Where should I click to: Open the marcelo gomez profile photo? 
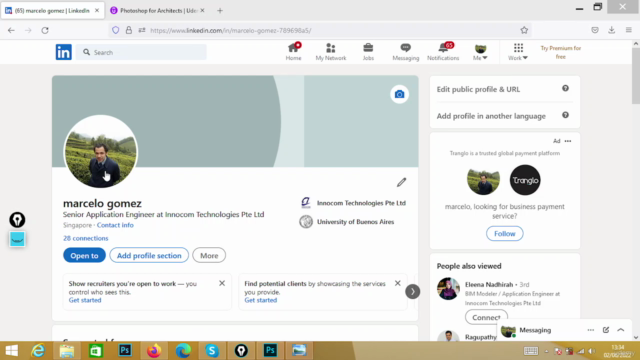coord(100,151)
